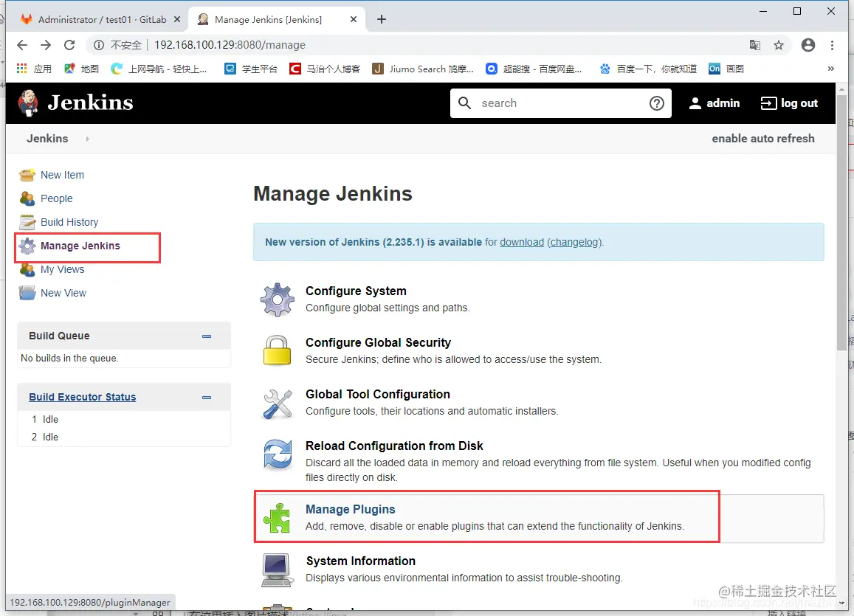Click the Configure System gear icon
This screenshot has width=854, height=616.
278,300
